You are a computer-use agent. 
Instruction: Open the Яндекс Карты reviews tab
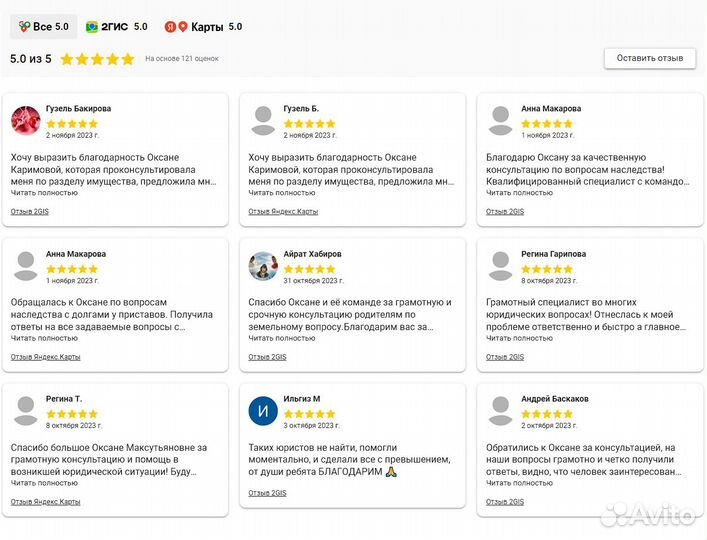coord(203,27)
